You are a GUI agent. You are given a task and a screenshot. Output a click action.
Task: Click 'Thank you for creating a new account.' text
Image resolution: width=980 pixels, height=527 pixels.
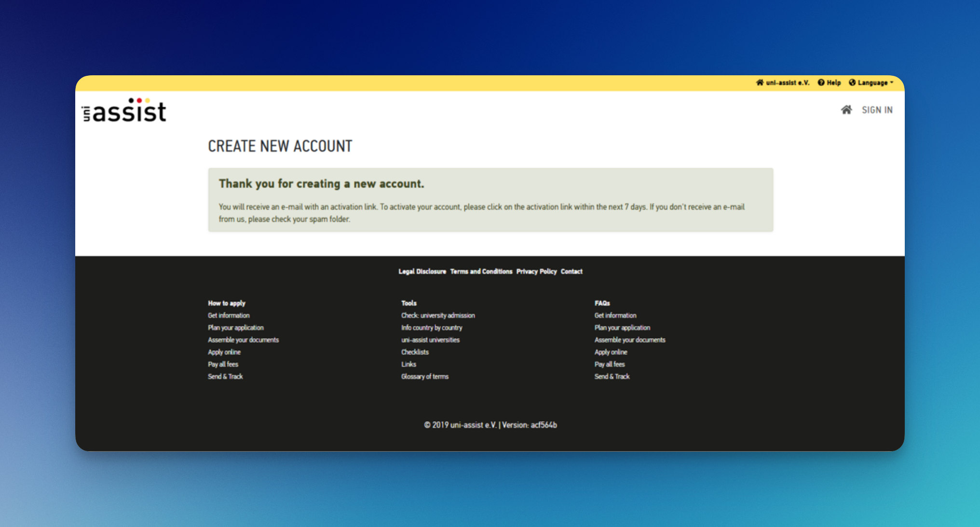pyautogui.click(x=321, y=184)
